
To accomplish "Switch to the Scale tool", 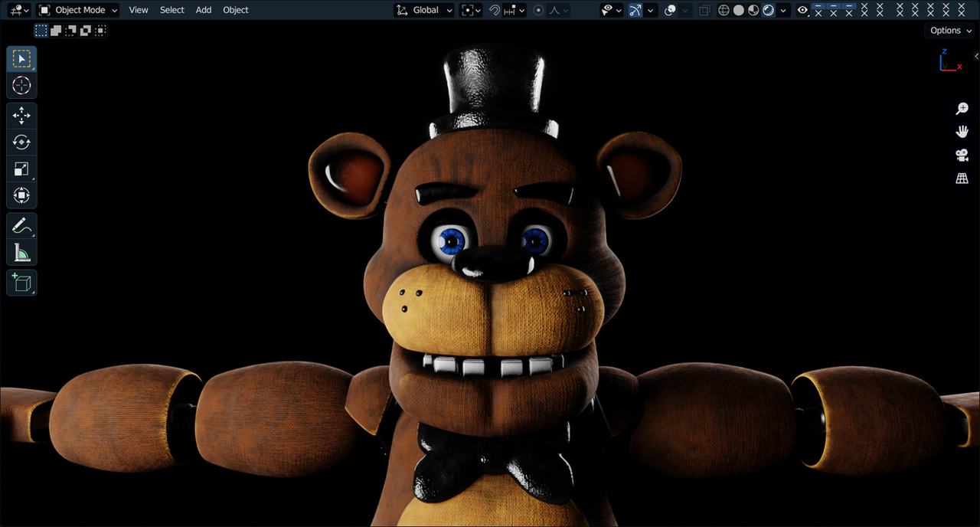I will pyautogui.click(x=21, y=169).
